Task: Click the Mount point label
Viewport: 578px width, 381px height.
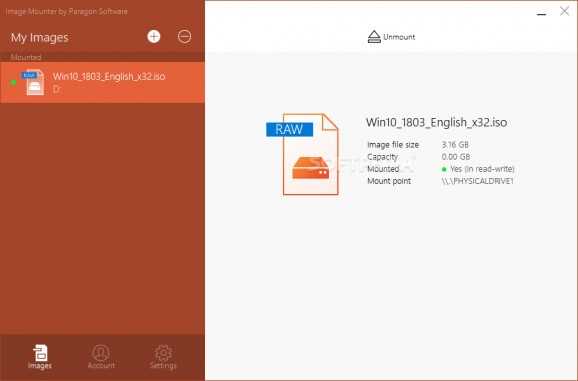Action: tap(389, 181)
